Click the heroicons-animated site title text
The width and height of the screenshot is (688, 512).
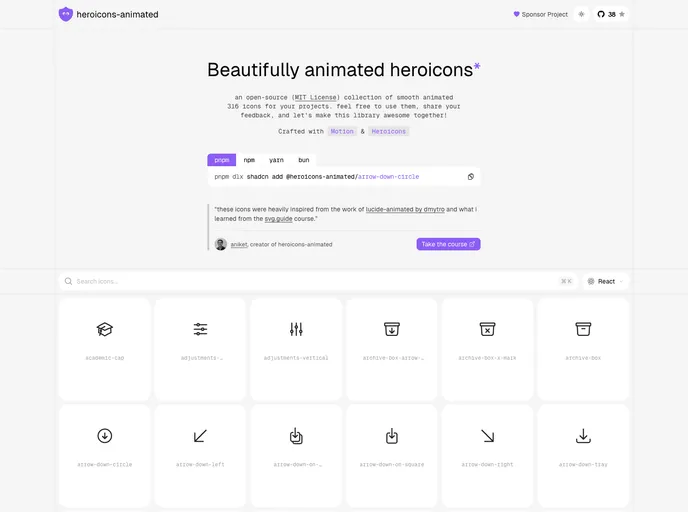[118, 14]
